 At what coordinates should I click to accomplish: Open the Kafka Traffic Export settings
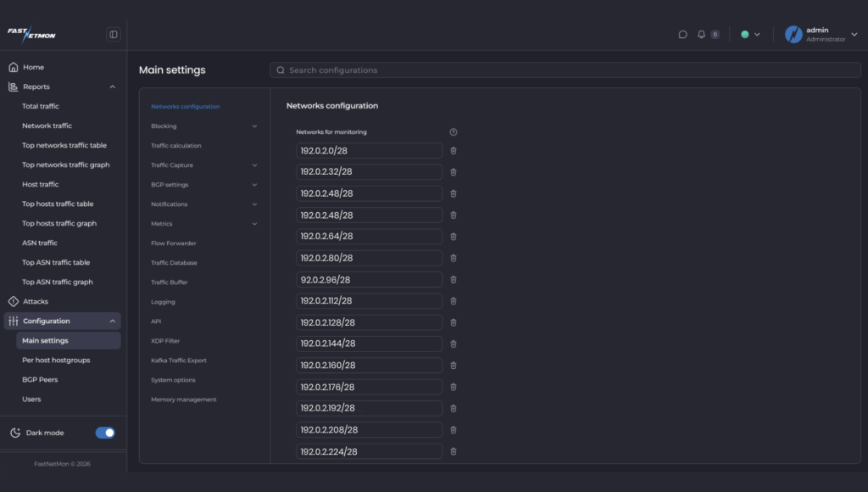[x=178, y=361]
